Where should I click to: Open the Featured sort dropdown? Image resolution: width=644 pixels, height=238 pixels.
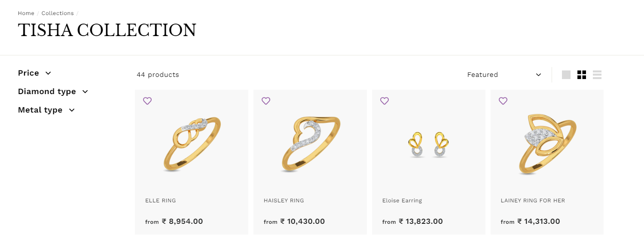pyautogui.click(x=504, y=75)
